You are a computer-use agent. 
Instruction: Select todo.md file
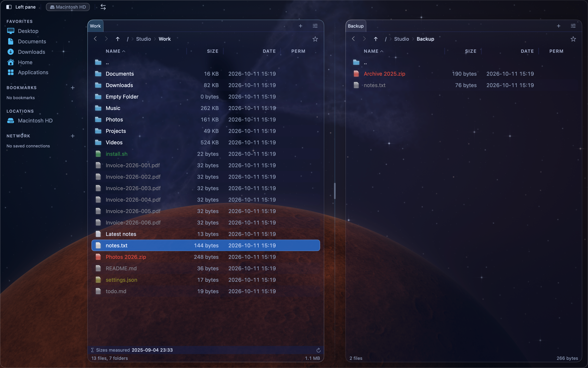(206, 291)
